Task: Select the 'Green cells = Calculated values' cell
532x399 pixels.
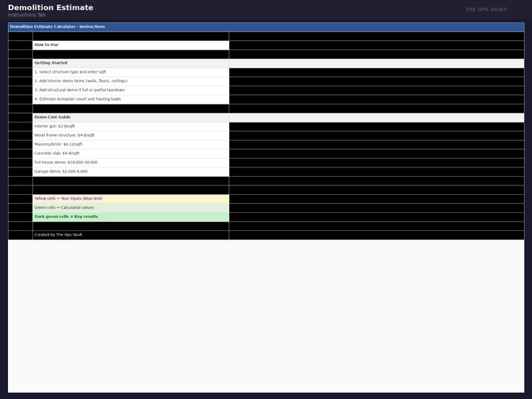Action: pos(131,208)
